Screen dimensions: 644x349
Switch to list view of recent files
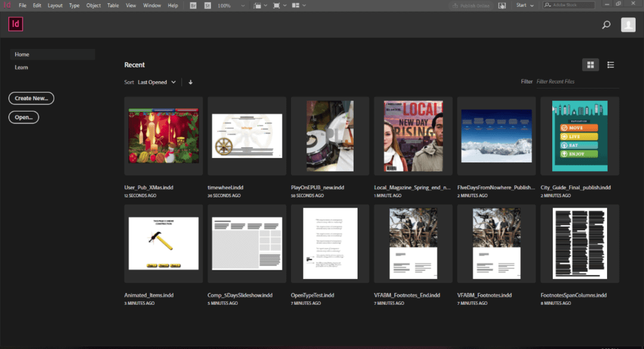click(611, 64)
